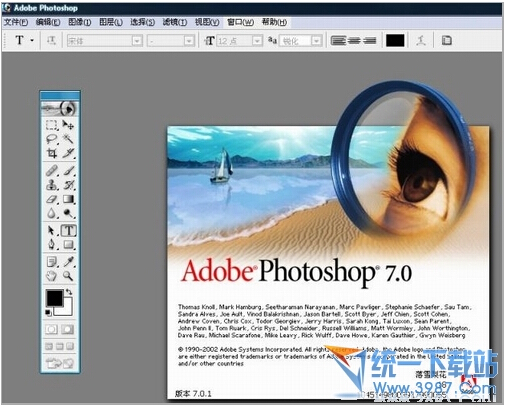This screenshot has height=408, width=505.
Task: Click the switch foreground/background colors arrow
Action: click(69, 292)
